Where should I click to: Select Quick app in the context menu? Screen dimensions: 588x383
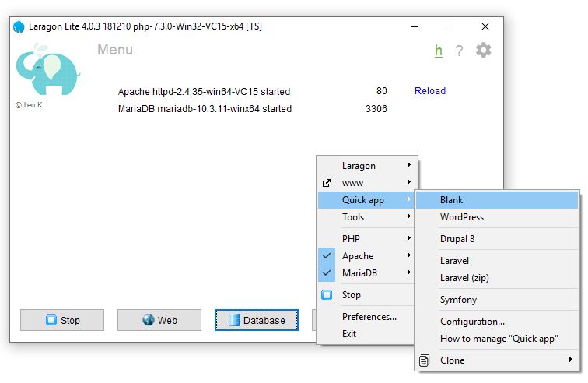(x=366, y=200)
